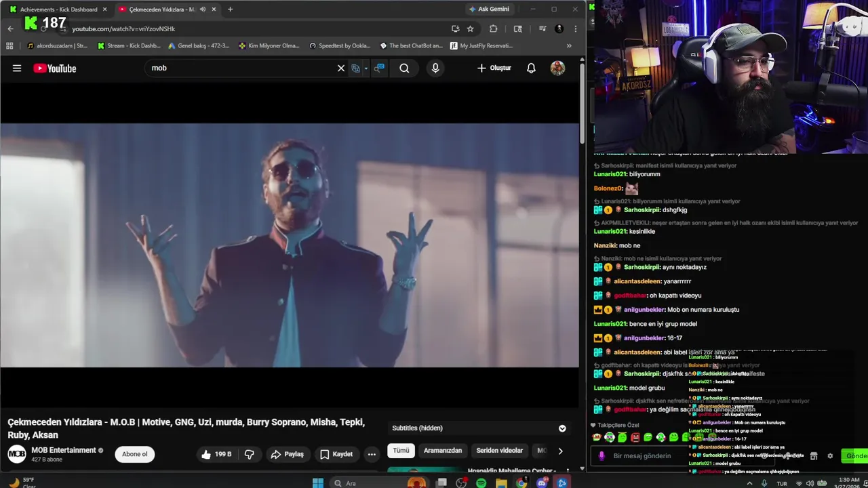This screenshot has height=488, width=868.
Task: Pick the red angry emote in chat
Action: 635,438
